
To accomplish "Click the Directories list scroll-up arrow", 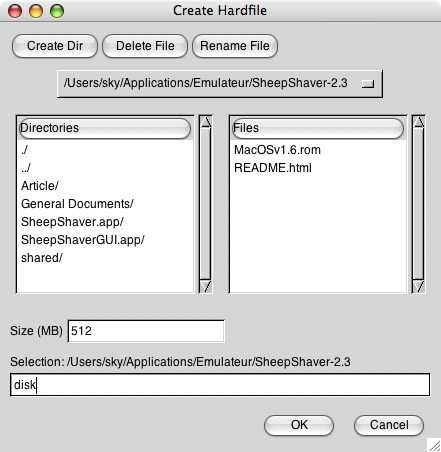I will (206, 121).
